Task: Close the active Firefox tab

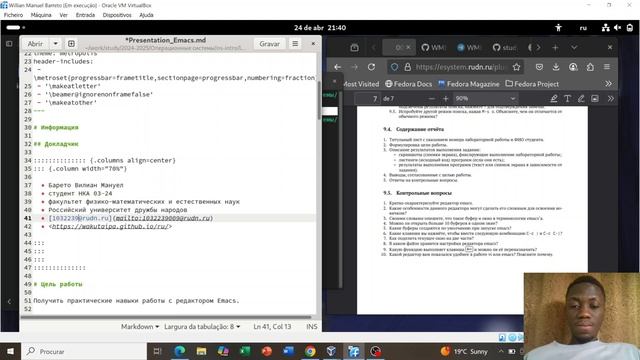Action: point(408,47)
